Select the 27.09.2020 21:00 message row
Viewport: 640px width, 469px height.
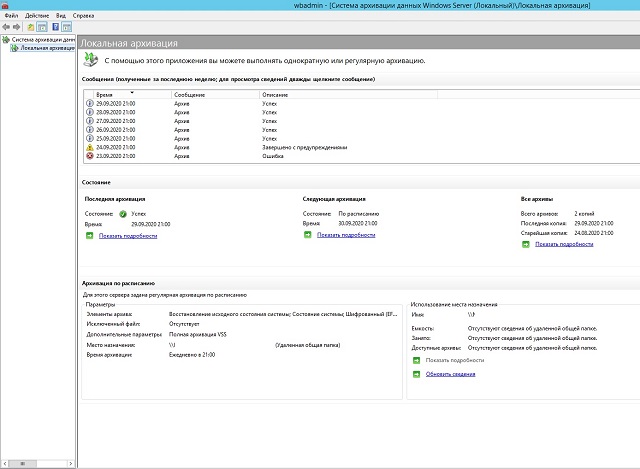pyautogui.click(x=361, y=121)
